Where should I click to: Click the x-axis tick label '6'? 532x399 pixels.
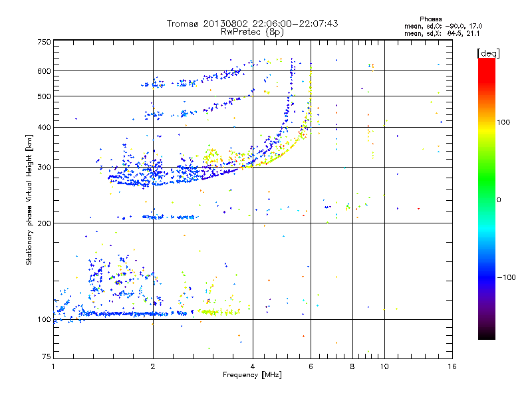[311, 366]
